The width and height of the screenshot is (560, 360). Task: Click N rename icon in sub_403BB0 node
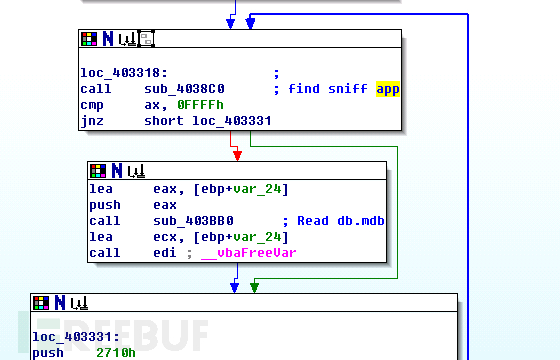[117, 171]
